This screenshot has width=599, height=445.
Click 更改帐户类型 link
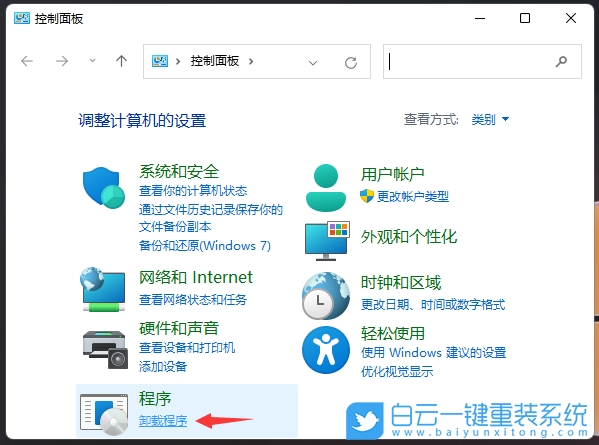[x=413, y=196]
